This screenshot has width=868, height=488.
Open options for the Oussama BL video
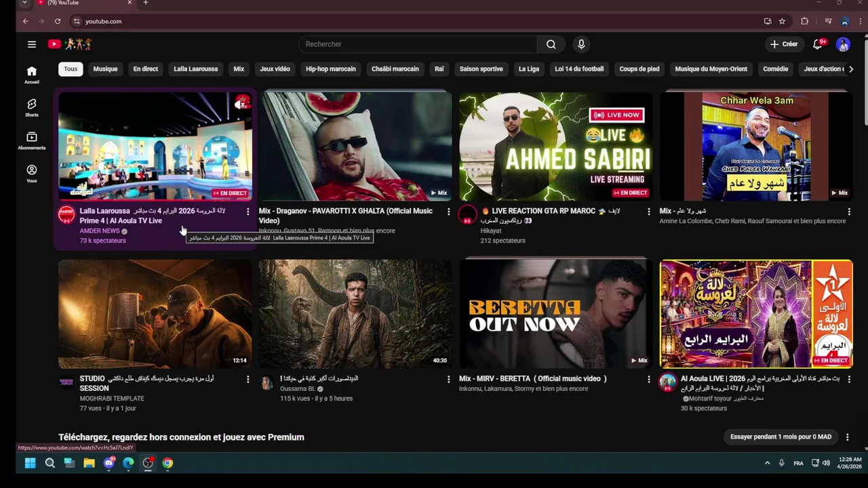tap(448, 380)
